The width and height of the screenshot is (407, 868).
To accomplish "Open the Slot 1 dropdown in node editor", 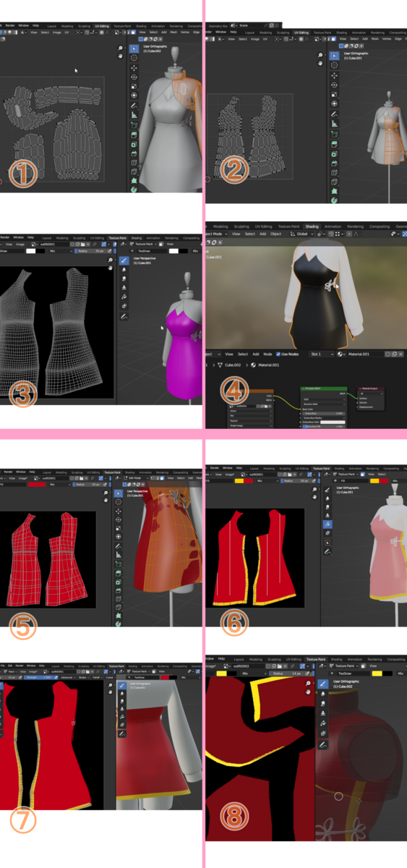I will click(x=321, y=354).
